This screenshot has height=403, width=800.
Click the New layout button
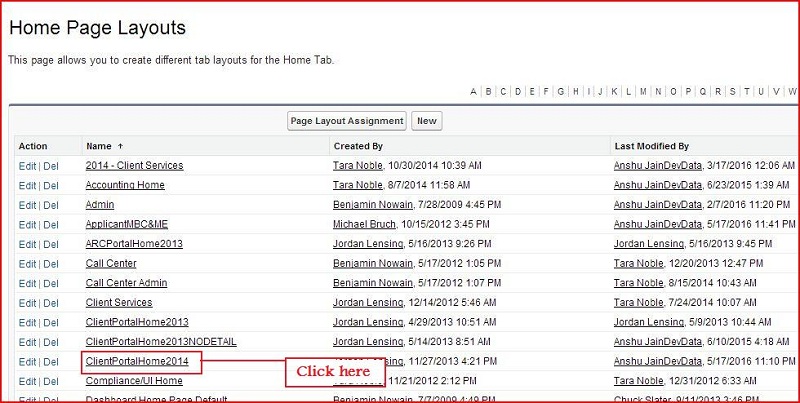(427, 121)
